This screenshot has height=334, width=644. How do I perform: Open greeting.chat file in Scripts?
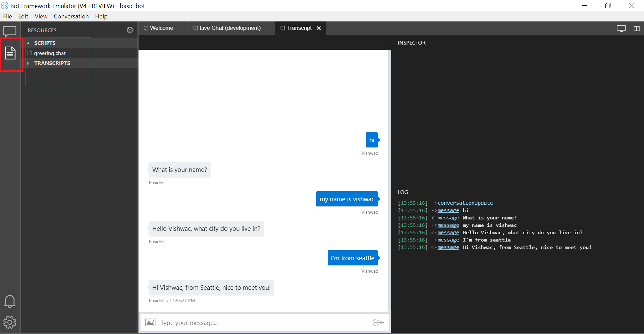coord(50,53)
